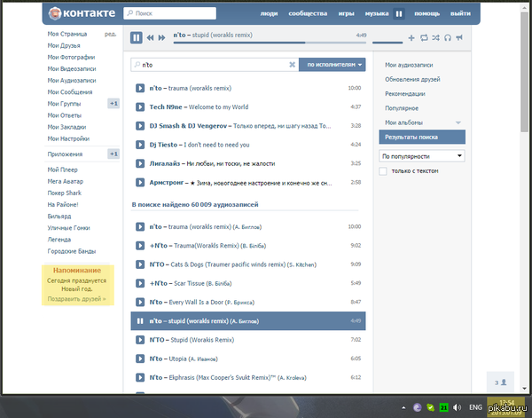532x418 pixels.
Task: Expand the 'Мои альбомы' section arrow
Action: pyautogui.click(x=458, y=122)
